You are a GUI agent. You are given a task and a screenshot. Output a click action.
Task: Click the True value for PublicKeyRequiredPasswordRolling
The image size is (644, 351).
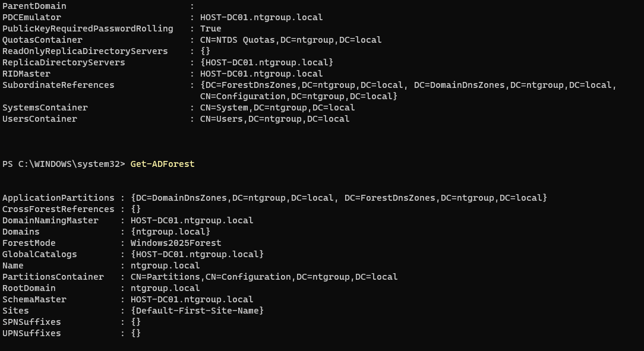point(210,29)
